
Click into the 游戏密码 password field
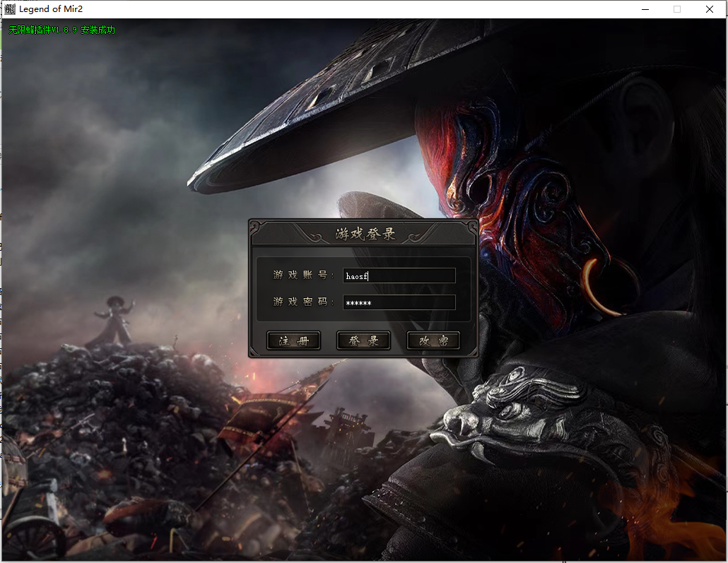click(399, 303)
